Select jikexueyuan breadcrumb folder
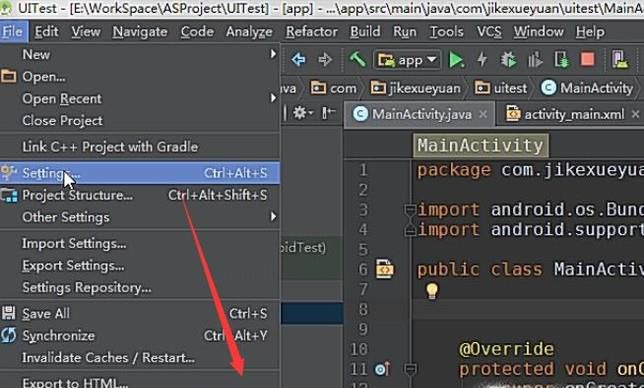This screenshot has width=644, height=388. [x=416, y=88]
